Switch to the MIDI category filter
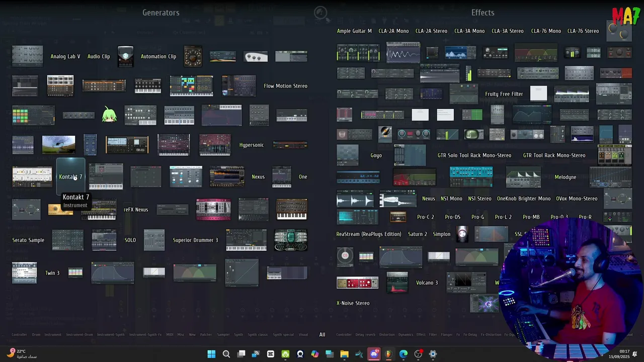This screenshot has height=362, width=644. (170, 335)
